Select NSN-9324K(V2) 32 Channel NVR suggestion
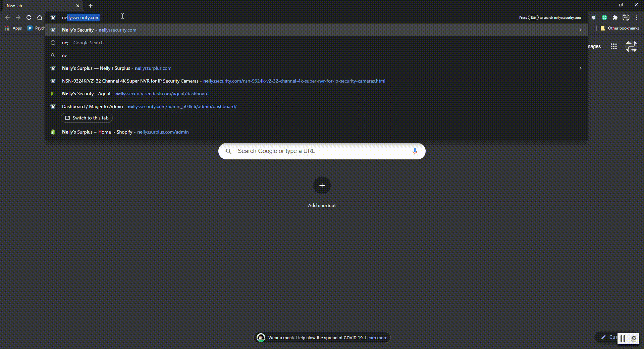Image resolution: width=644 pixels, height=349 pixels. point(317,81)
